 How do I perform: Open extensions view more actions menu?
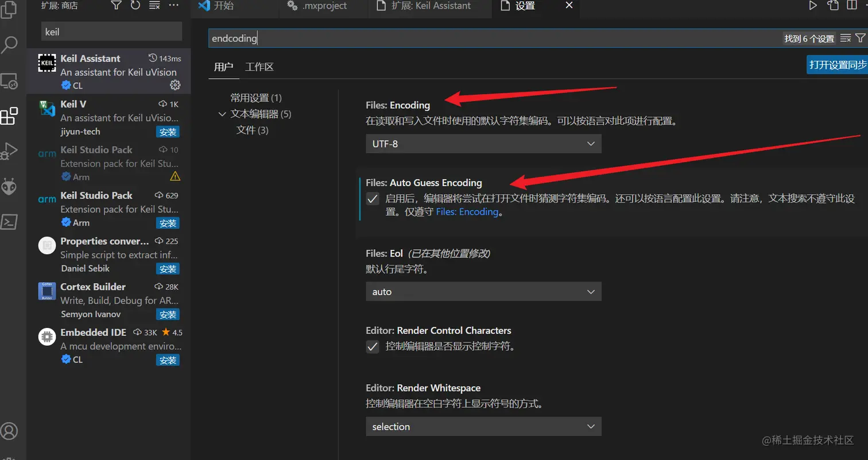click(x=174, y=6)
